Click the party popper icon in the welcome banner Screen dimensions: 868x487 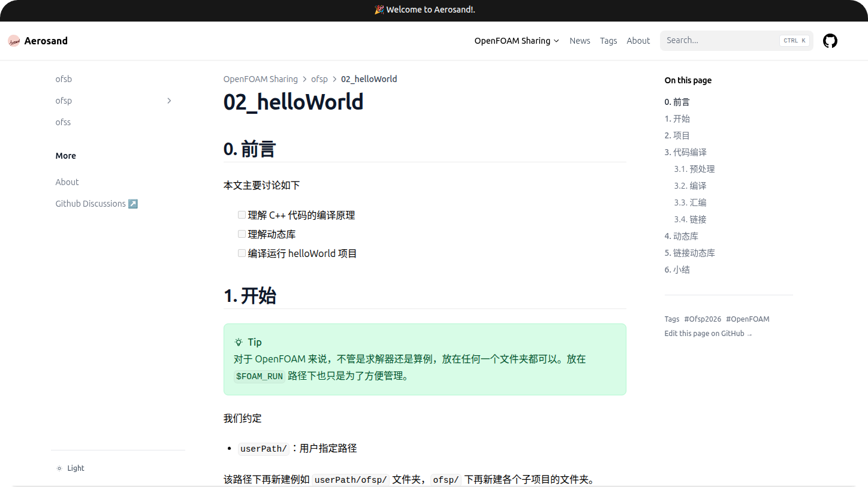[x=379, y=10]
